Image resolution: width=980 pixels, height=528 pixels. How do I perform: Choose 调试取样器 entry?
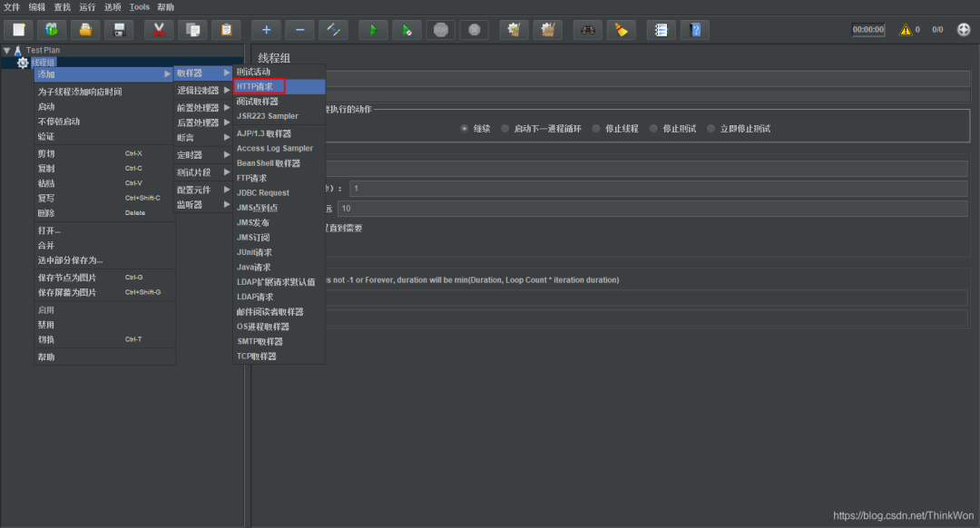[x=279, y=102]
